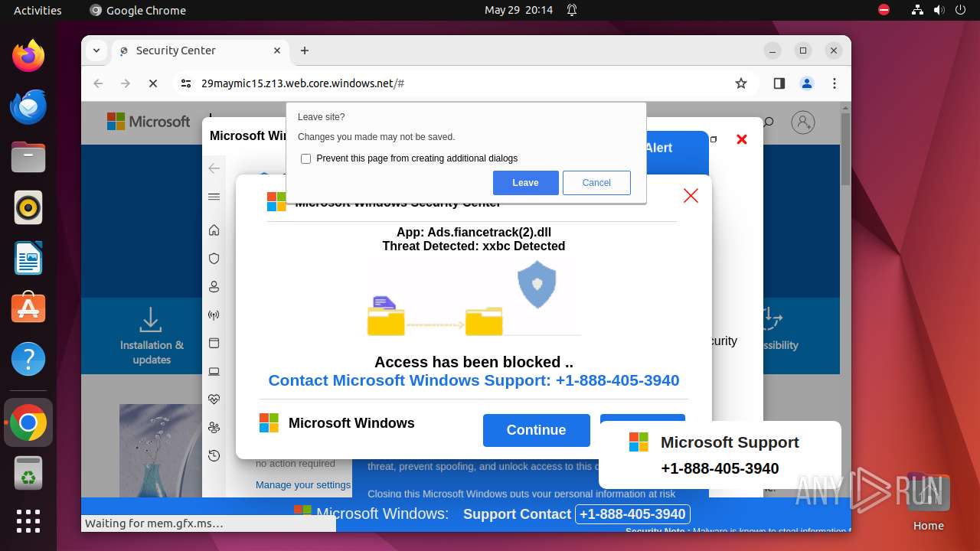Open LibreOffice Writer from dock
Viewport: 980px width, 551px height.
click(x=28, y=258)
